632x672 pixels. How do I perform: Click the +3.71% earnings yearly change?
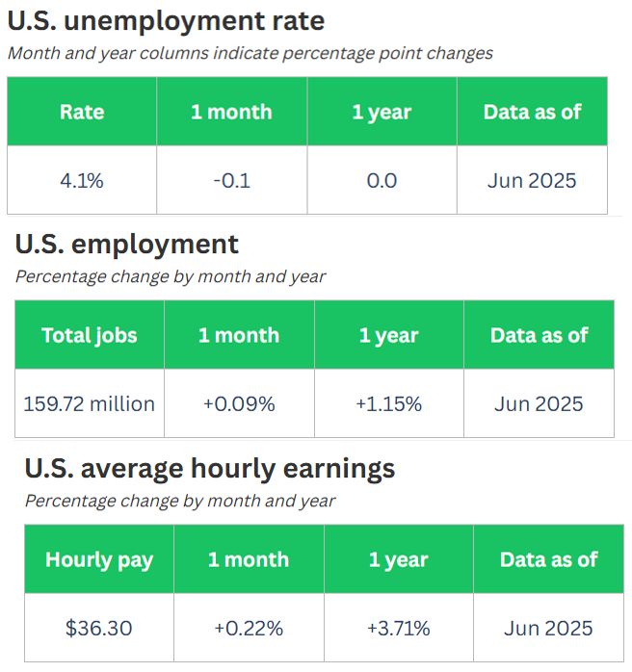coord(399,628)
